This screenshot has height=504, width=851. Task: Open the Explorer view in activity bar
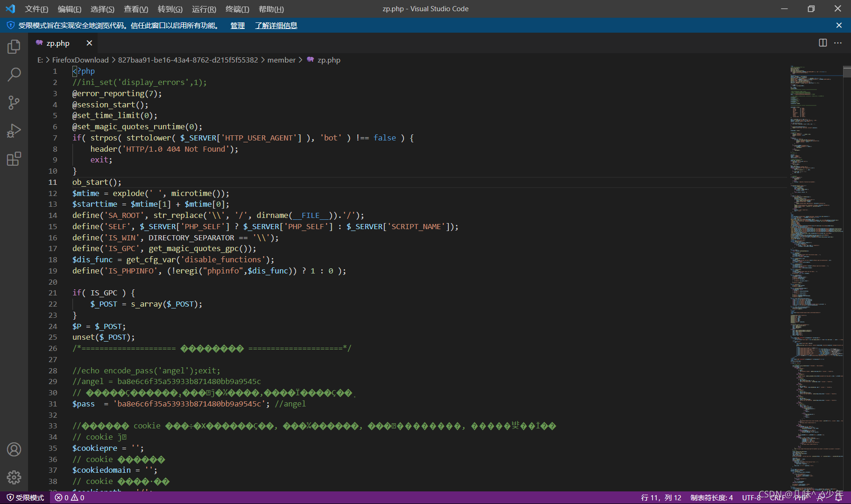[14, 46]
